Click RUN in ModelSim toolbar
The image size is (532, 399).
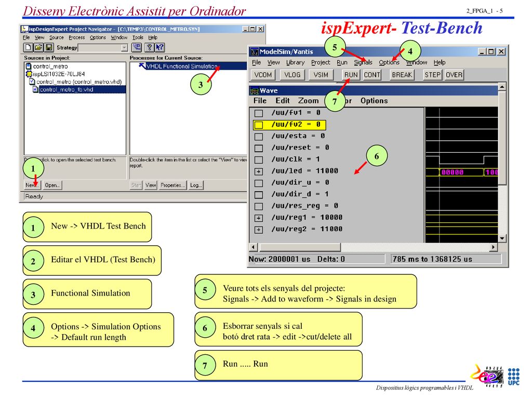(351, 75)
